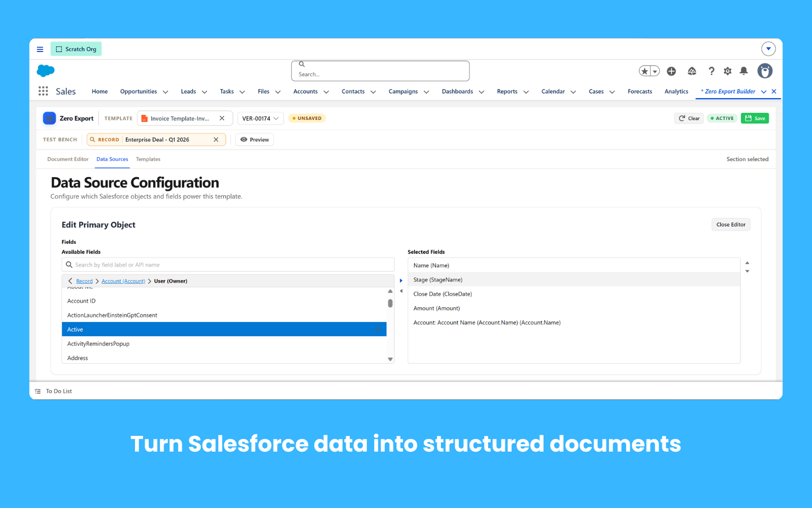812x508 pixels.
Task: Open the round dropdown at top right
Action: click(x=768, y=49)
